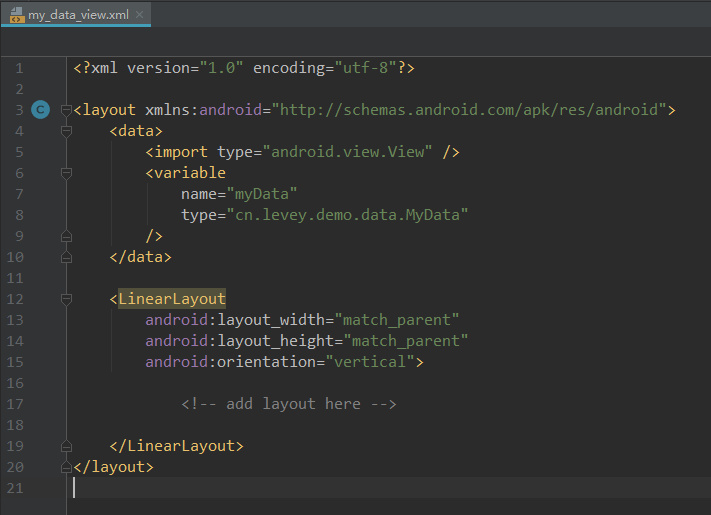Image resolution: width=711 pixels, height=515 pixels.
Task: Click the "android.view.View" import type value
Action: click(x=347, y=152)
